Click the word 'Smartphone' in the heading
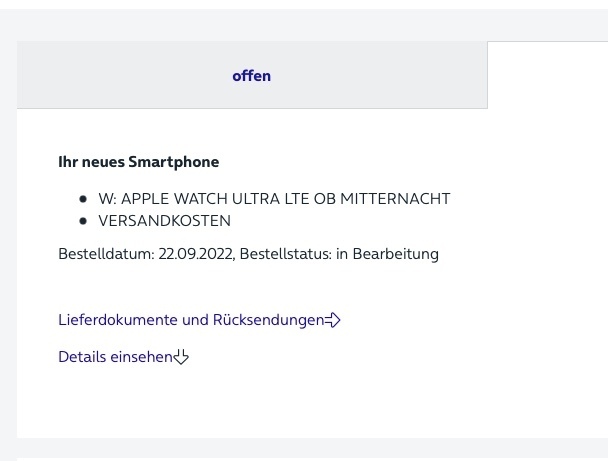Image resolution: width=608 pixels, height=461 pixels. tap(174, 162)
